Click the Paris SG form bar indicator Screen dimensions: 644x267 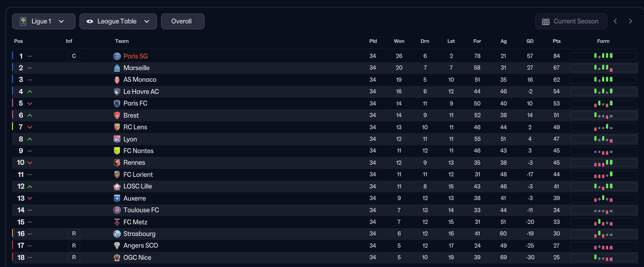coord(603,56)
